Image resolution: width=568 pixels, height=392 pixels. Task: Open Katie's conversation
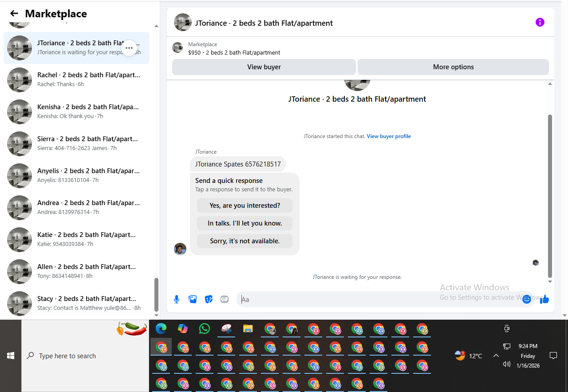click(76, 240)
